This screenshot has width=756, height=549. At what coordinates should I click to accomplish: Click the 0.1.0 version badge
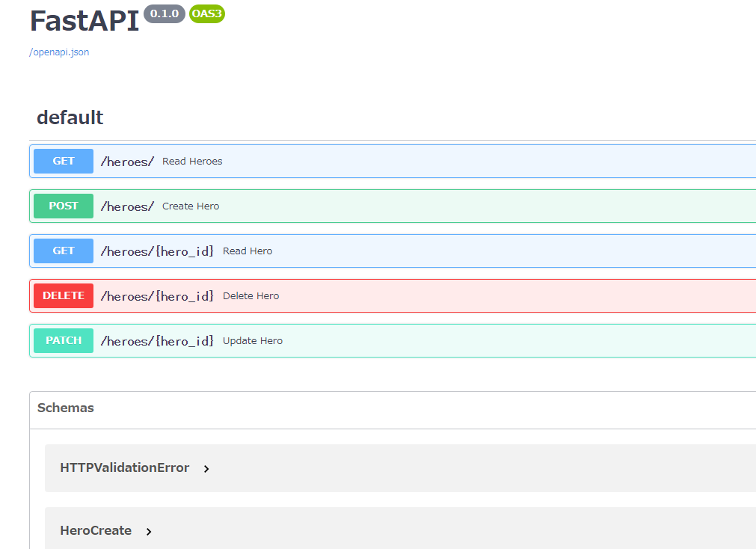(164, 13)
